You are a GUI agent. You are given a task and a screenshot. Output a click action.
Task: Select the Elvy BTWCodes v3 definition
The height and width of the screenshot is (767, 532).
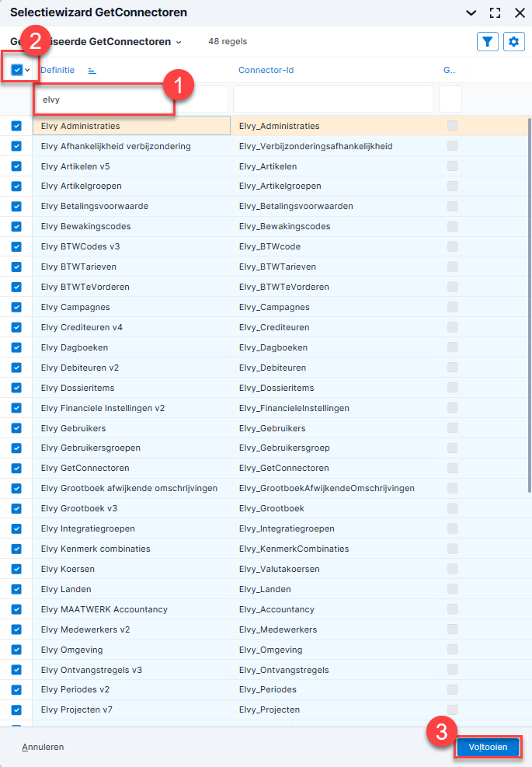80,246
